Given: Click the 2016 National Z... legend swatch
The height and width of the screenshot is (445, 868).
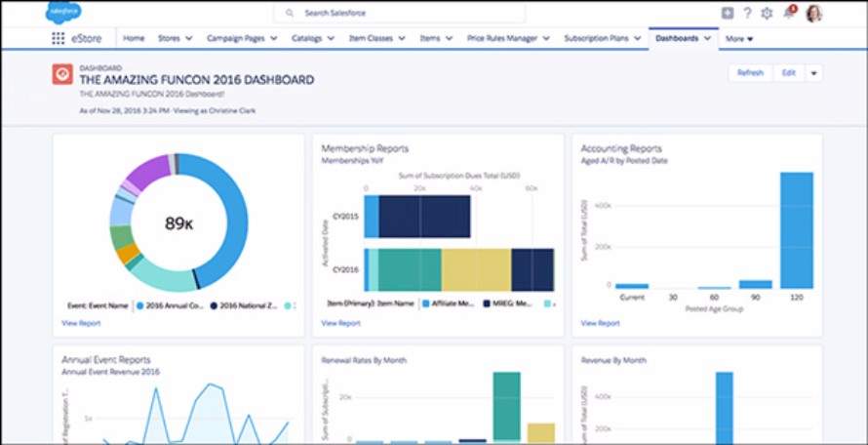Looking at the screenshot, I should click(214, 305).
